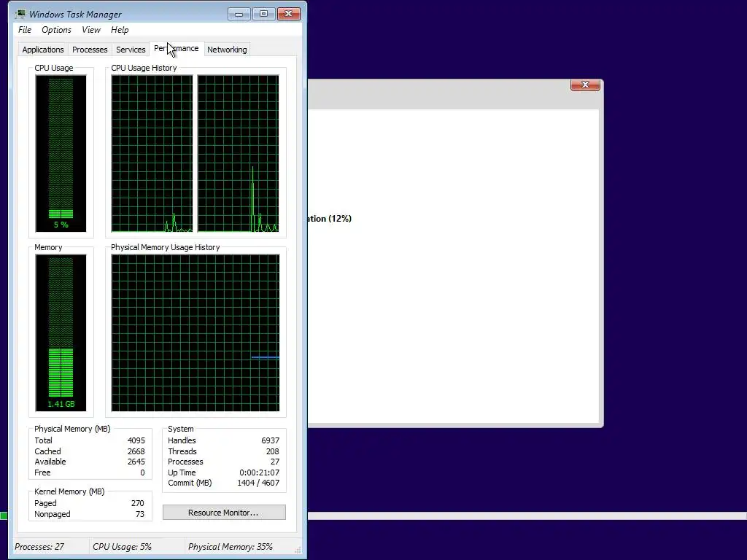Minimize the Windows Task Manager window

(x=239, y=14)
